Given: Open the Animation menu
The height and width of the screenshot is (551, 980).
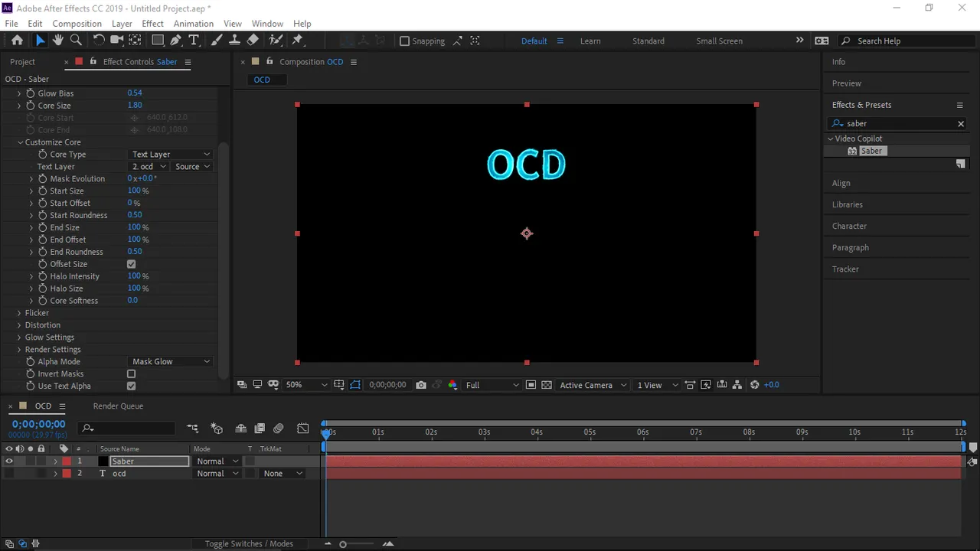Looking at the screenshot, I should (194, 24).
